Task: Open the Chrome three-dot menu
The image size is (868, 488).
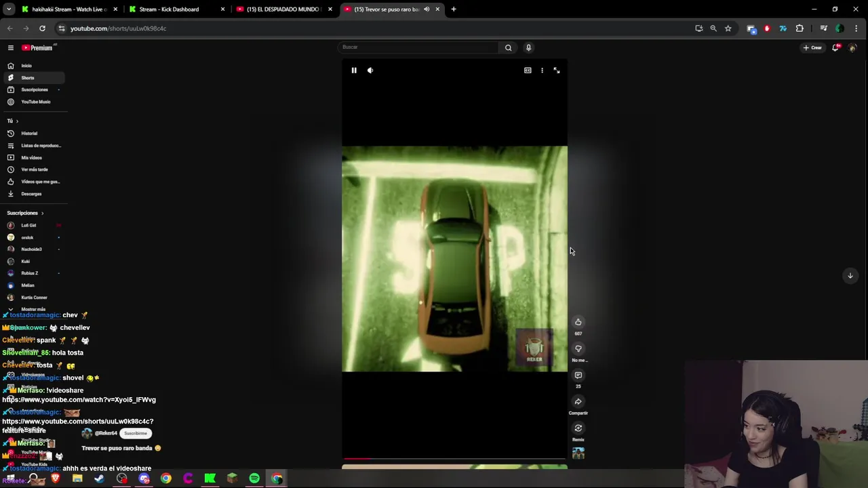Action: pos(856,28)
